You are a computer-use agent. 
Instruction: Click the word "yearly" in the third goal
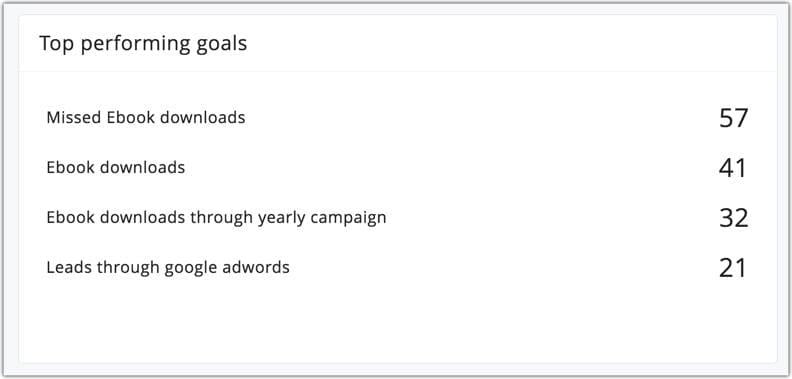pos(281,218)
